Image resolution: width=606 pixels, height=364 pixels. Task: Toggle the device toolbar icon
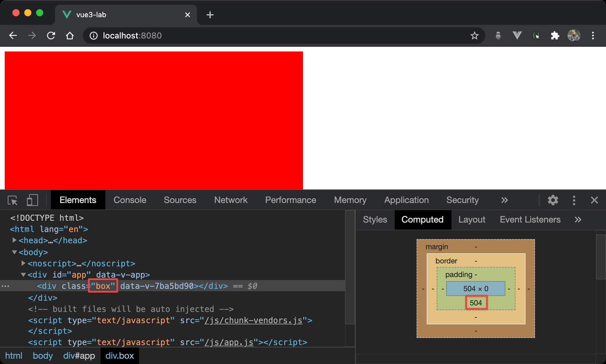32,200
